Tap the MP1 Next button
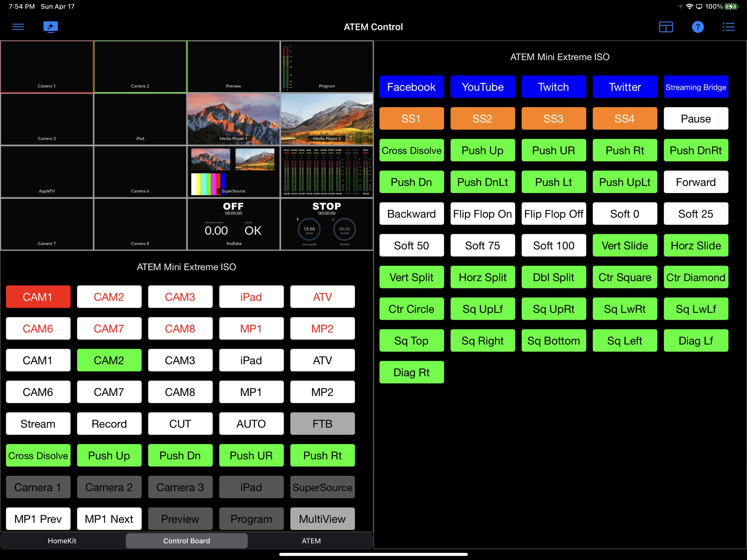The image size is (747, 560). (x=109, y=519)
